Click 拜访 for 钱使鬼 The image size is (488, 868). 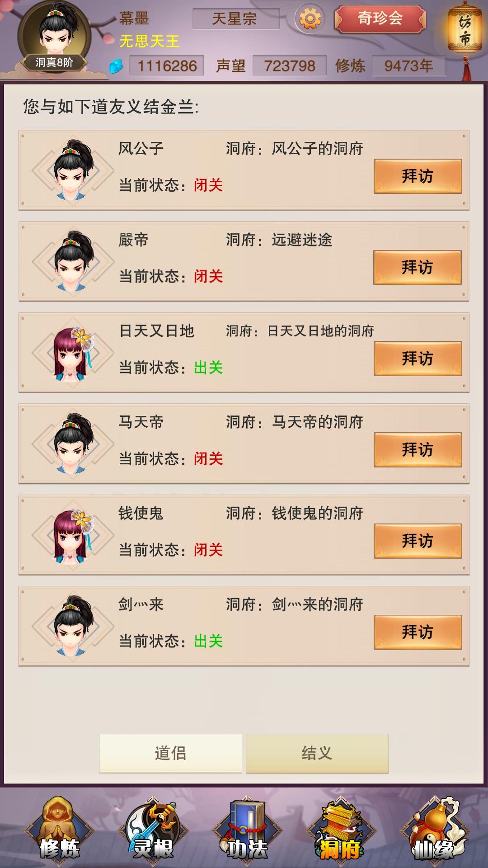tap(418, 541)
